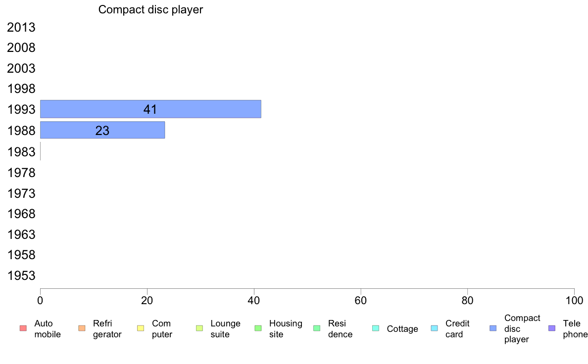Click the Computer yellow legend swatch
Viewport: 588px width, 364px height.
pyautogui.click(x=141, y=328)
